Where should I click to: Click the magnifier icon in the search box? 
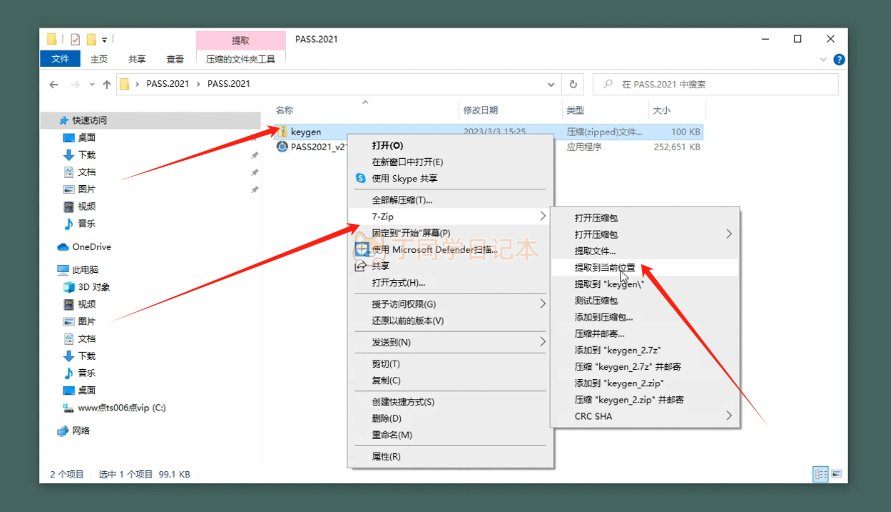(x=608, y=84)
